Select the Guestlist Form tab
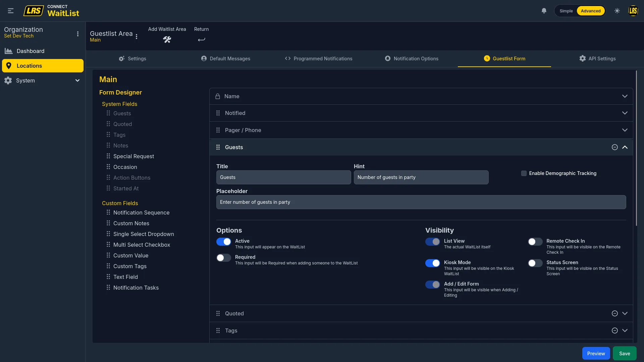This screenshot has width=644, height=362. click(x=504, y=59)
